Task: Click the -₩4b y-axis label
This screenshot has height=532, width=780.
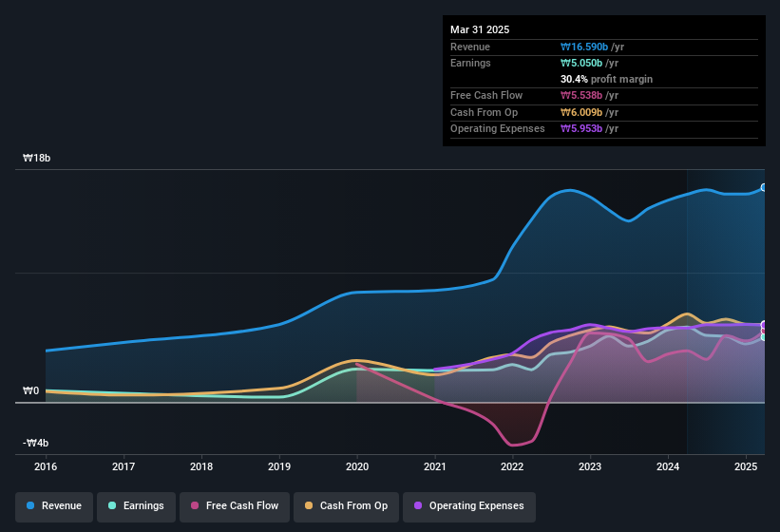Action: [x=36, y=443]
